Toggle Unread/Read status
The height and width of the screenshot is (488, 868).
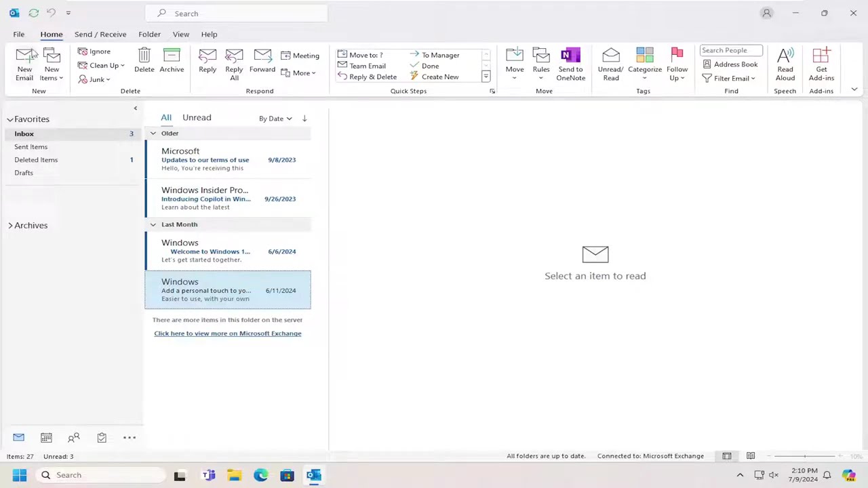pos(611,64)
